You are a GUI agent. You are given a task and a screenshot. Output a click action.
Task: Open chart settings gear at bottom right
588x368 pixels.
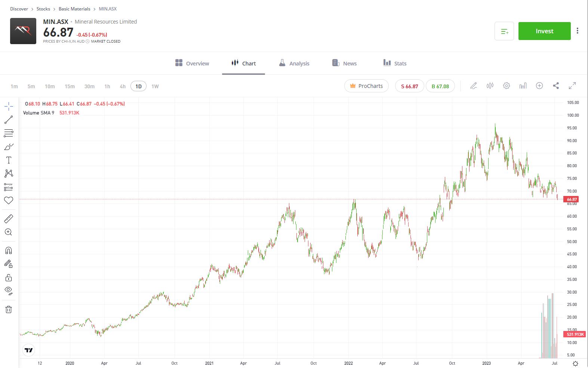(575, 363)
